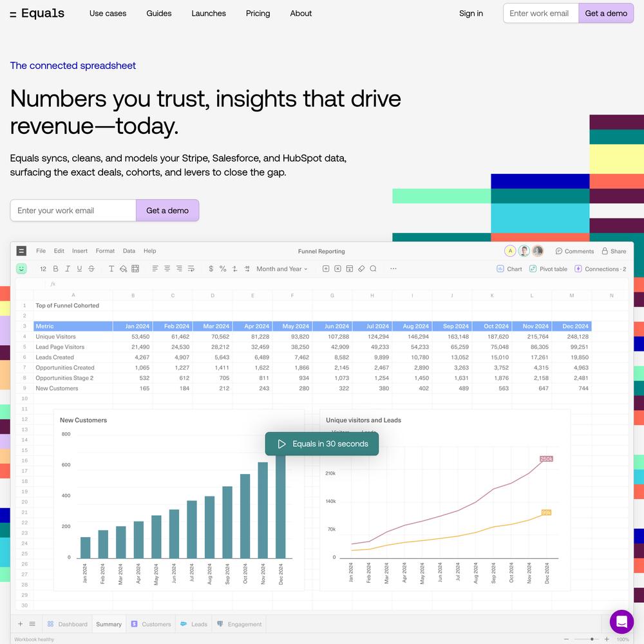644x644 pixels.
Task: Open Use cases in the site navigation
Action: tap(108, 14)
